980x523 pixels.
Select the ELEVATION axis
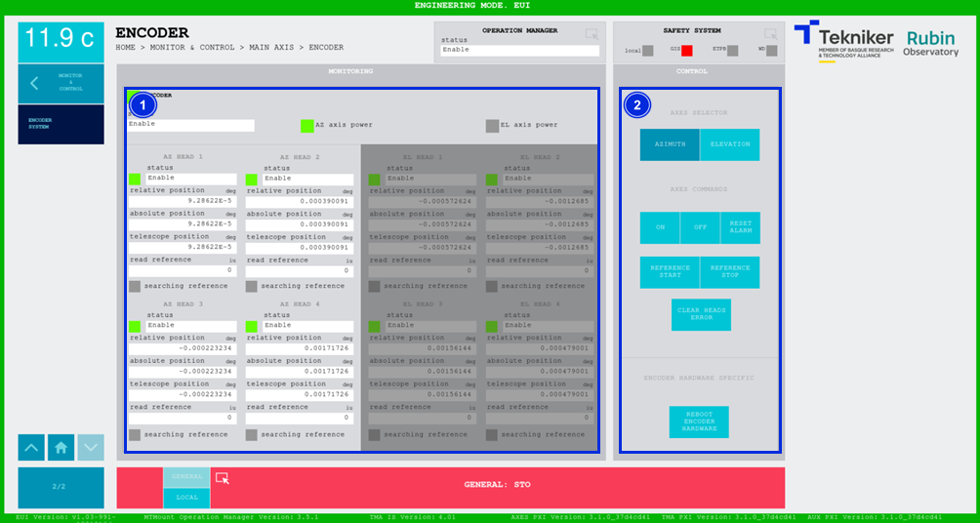pos(730,144)
